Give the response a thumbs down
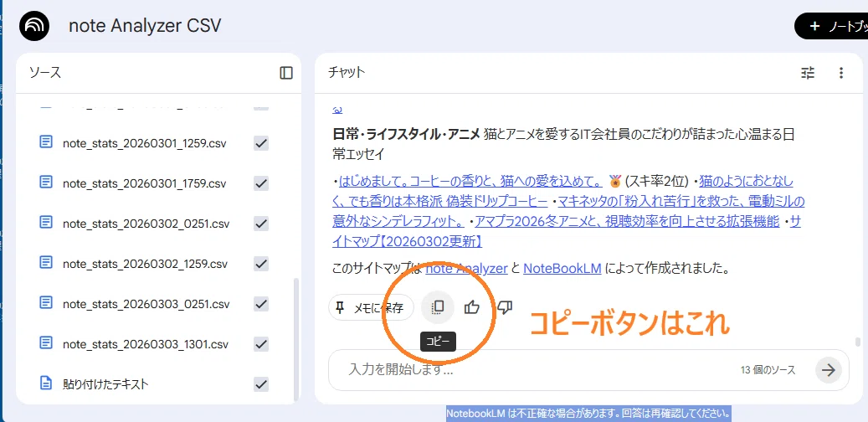 (504, 307)
